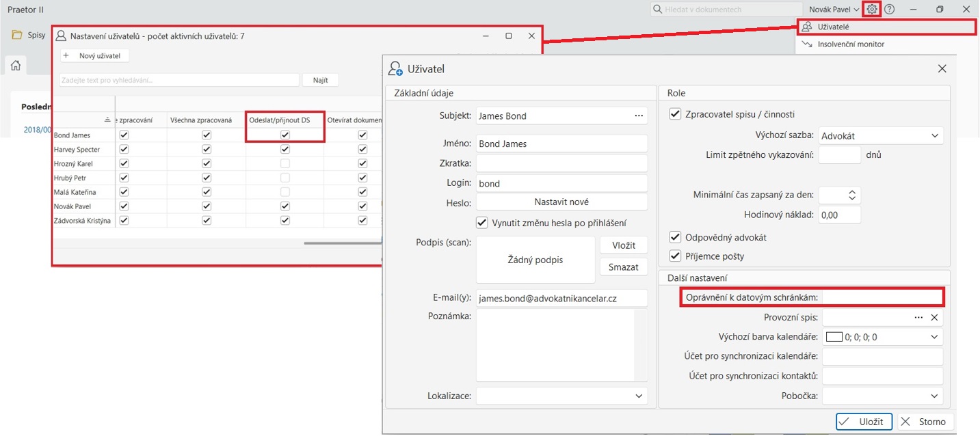Screen dimensions: 980x436
Task: Toggle Zpracovatel spisu / činnosti checkbox
Action: tap(675, 114)
